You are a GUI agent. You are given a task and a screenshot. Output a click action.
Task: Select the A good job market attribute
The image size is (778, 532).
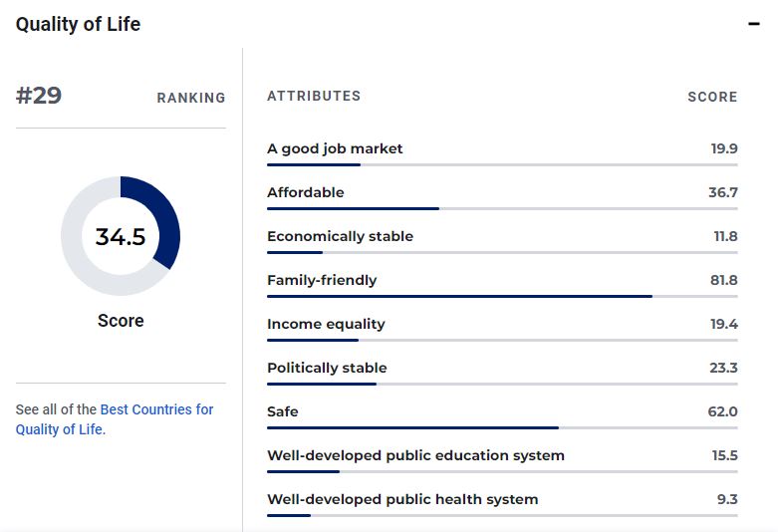click(x=335, y=148)
